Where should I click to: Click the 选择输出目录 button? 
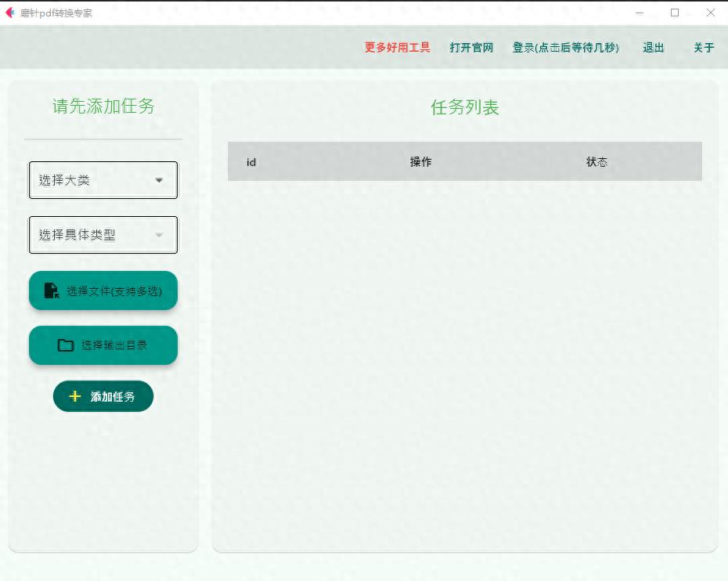pyautogui.click(x=103, y=345)
